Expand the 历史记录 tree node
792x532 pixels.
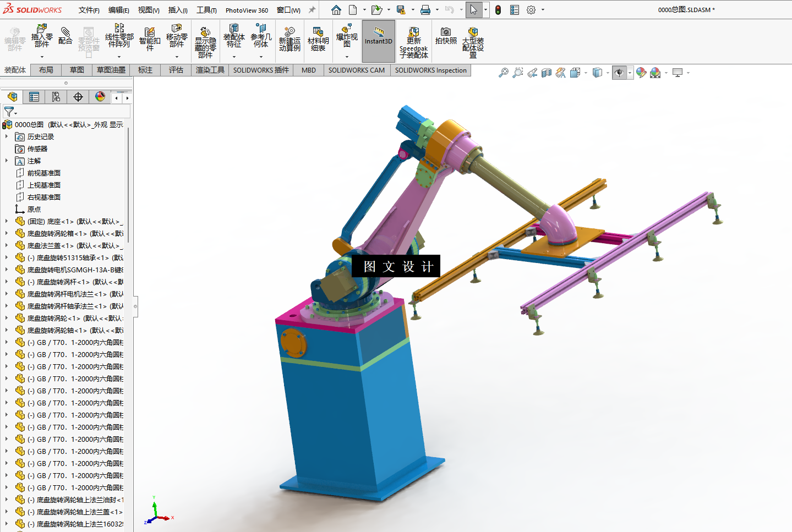(7, 136)
